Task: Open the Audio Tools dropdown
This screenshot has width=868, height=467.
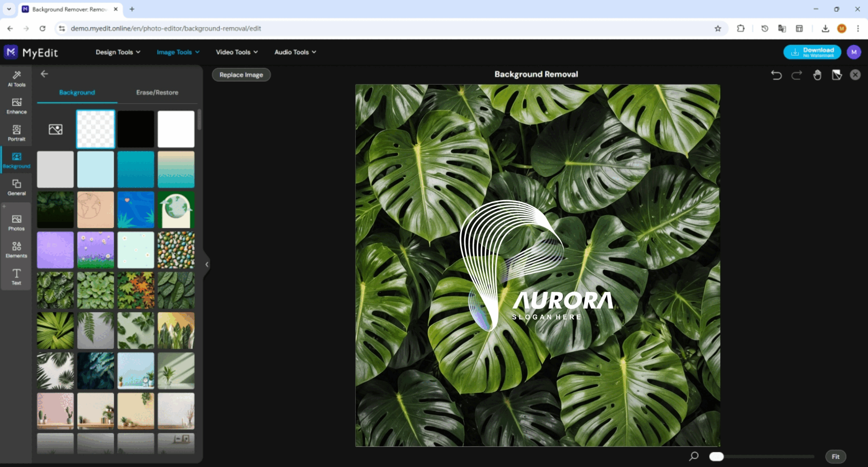Action: point(295,52)
